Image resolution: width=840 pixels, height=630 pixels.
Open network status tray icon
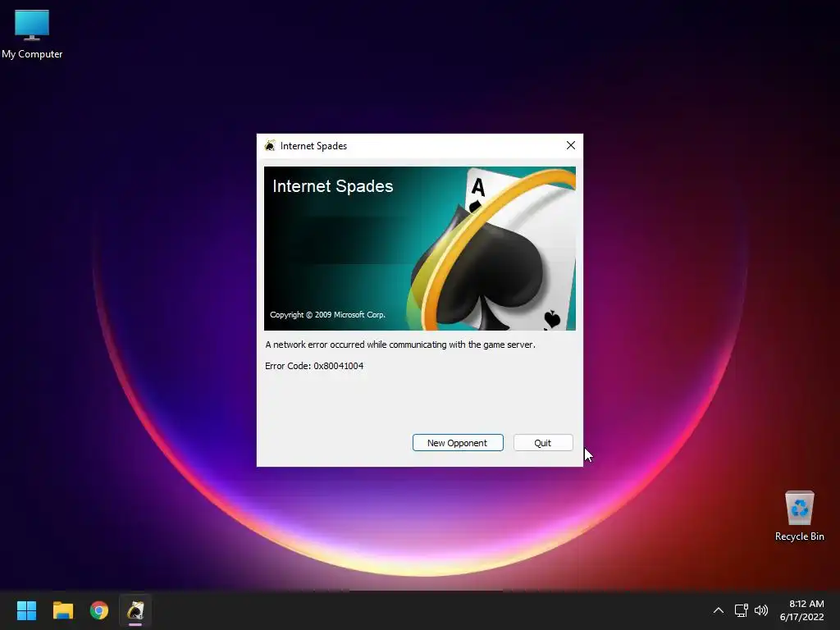tap(741, 610)
